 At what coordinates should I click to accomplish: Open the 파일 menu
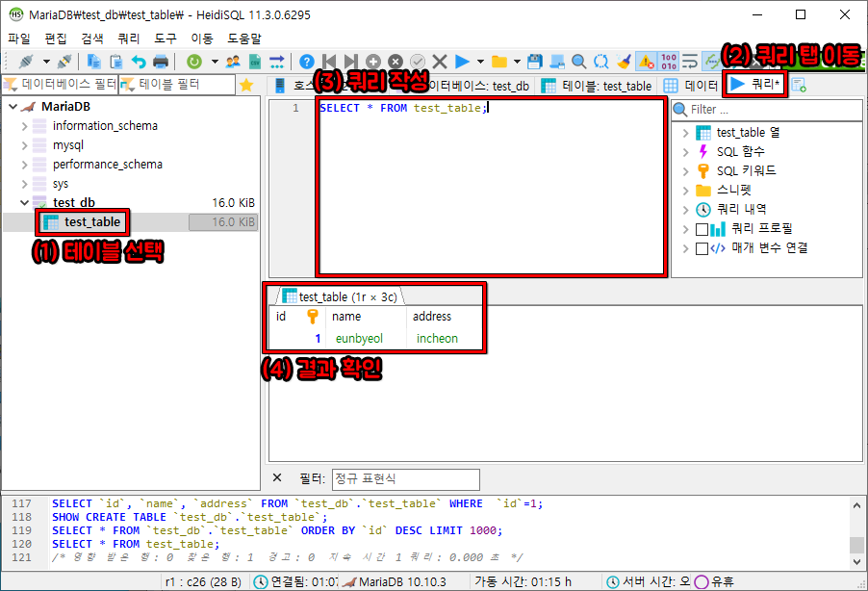tap(19, 39)
